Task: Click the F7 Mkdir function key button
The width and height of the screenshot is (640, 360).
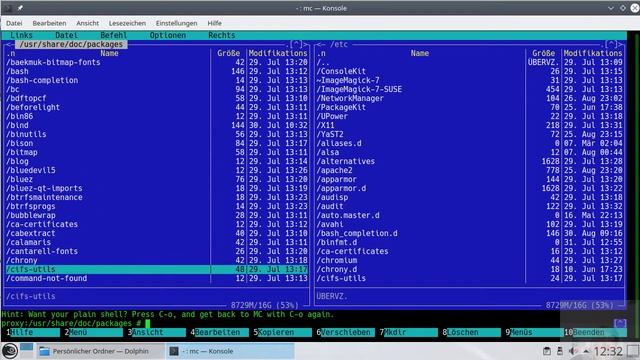Action: coord(410,332)
